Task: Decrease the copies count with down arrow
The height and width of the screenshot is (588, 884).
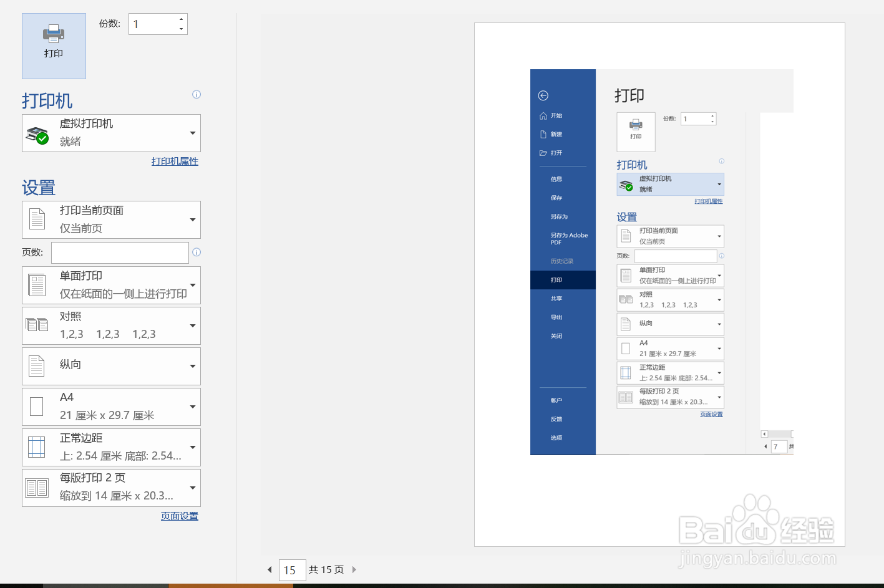Action: (181, 29)
